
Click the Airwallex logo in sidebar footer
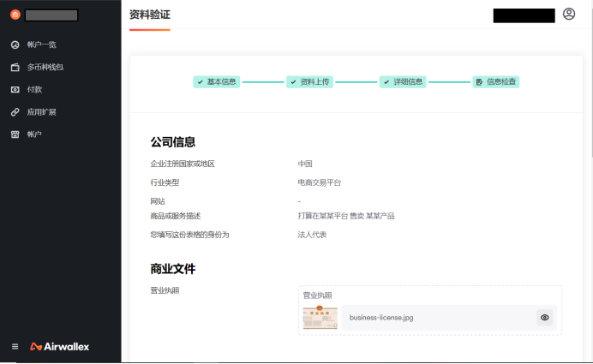coord(60,346)
